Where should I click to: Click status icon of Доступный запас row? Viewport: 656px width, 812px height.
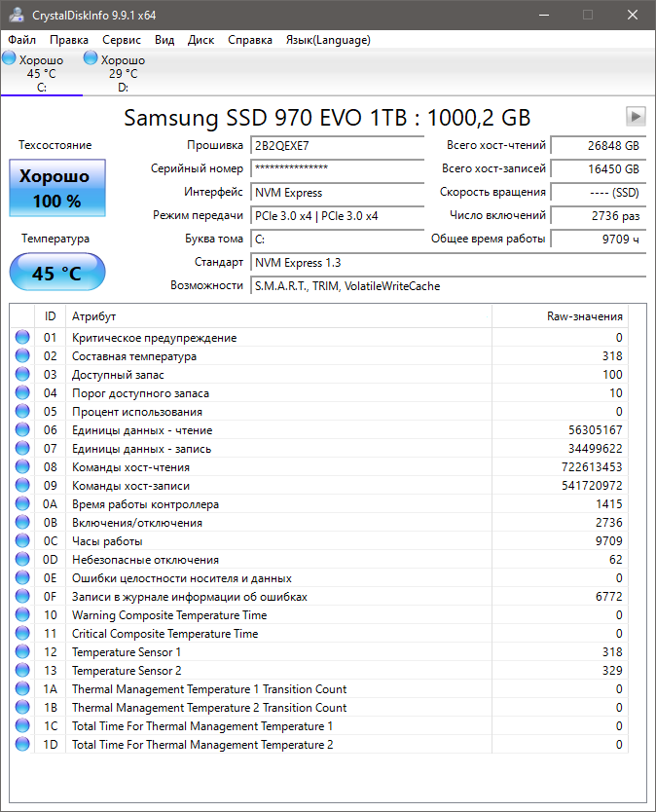coord(22,374)
